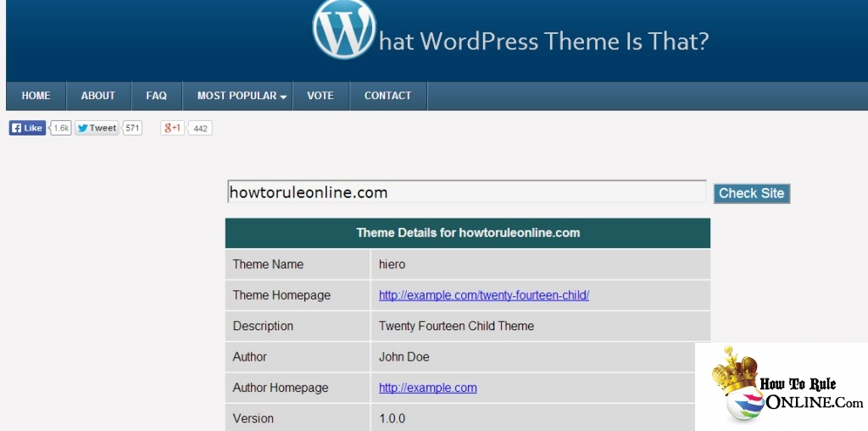This screenshot has height=431, width=868.
Task: Open the ABOUT page
Action: 98,96
